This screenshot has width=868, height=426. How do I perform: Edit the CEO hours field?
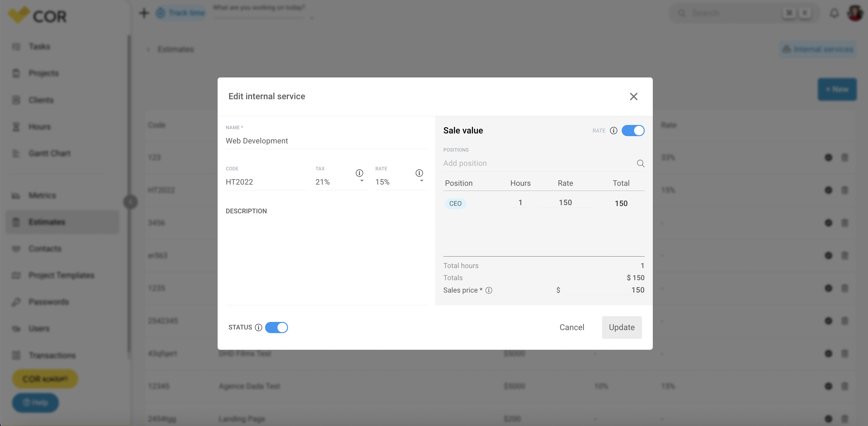pos(520,202)
